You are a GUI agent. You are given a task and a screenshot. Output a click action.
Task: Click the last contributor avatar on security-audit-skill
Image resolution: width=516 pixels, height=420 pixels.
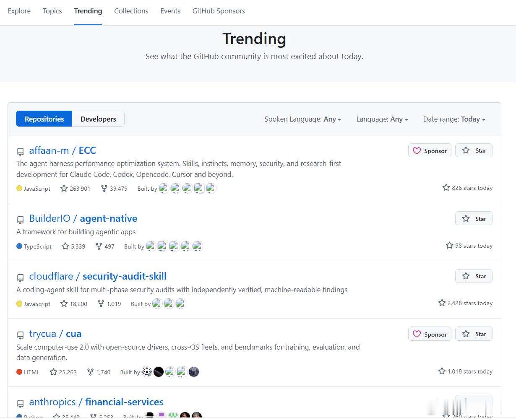(x=181, y=303)
